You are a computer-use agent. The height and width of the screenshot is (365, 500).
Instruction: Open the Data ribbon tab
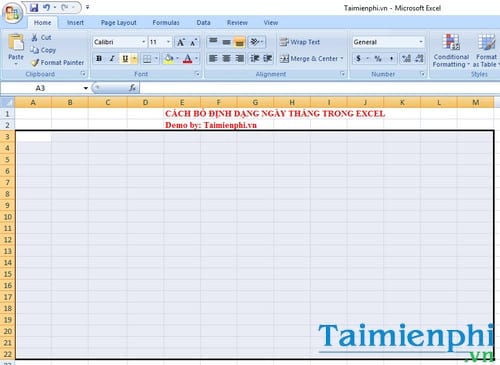tap(203, 23)
